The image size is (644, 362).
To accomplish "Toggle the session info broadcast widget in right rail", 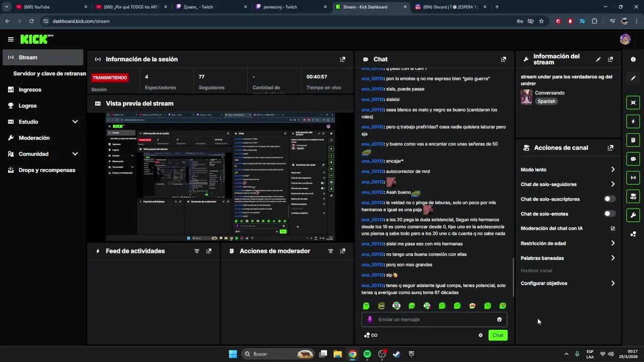I will click(633, 177).
